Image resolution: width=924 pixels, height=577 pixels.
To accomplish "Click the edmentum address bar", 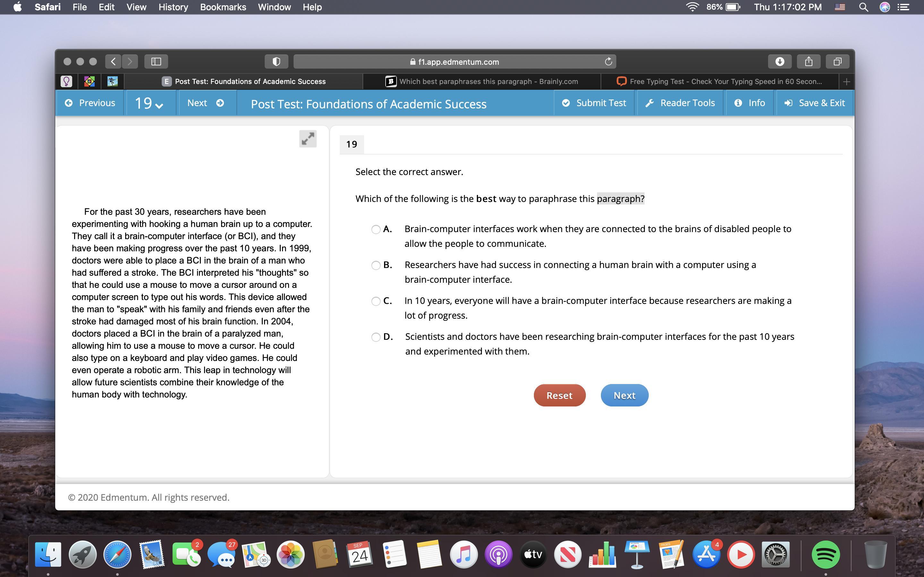I will coord(454,62).
